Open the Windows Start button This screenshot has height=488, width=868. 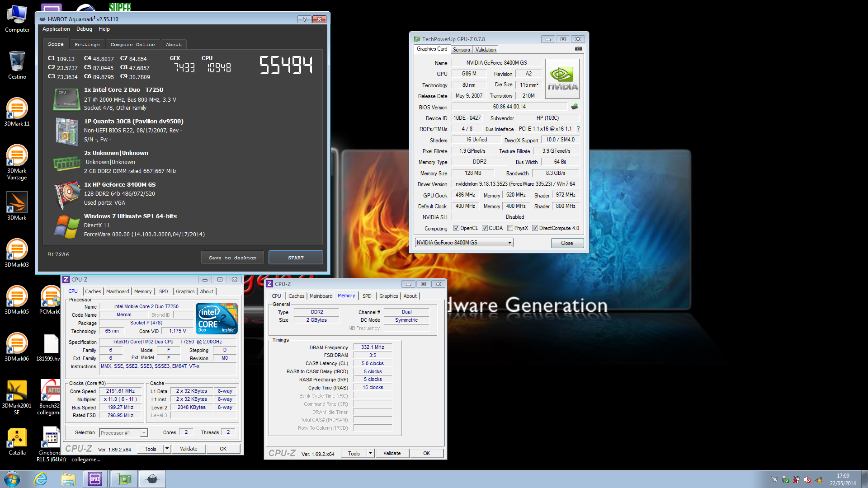(x=12, y=479)
